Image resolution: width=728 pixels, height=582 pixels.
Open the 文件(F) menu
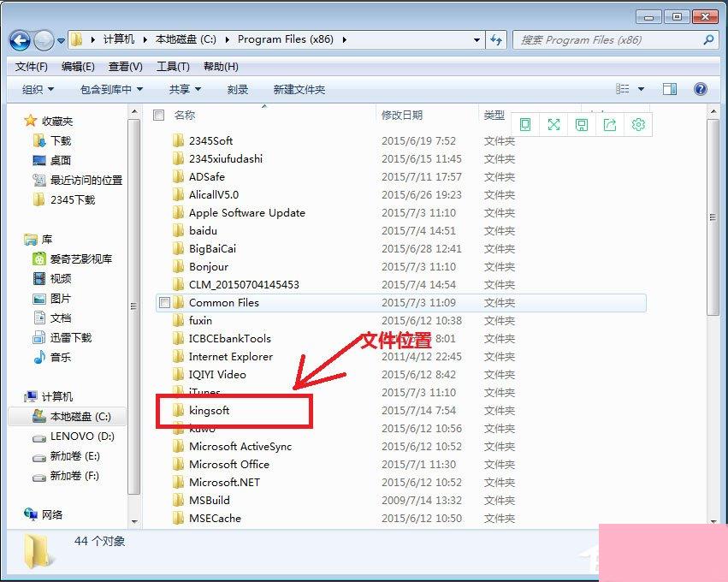tap(31, 67)
